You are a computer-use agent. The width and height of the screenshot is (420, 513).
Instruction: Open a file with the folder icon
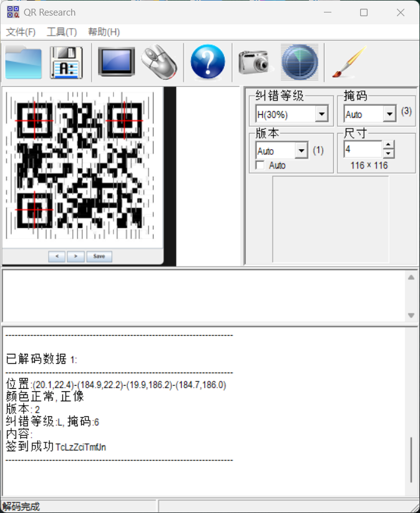(23, 62)
